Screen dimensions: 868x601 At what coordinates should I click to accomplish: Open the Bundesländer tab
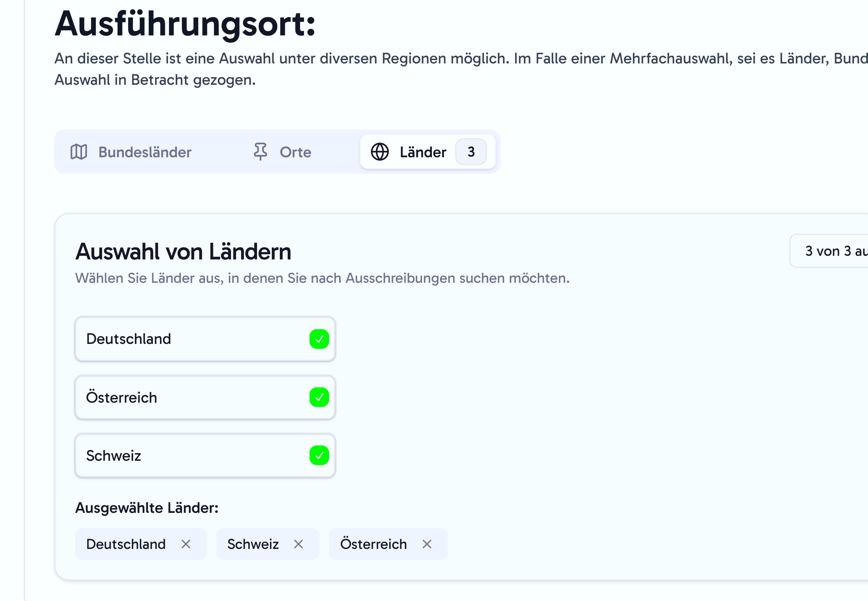tap(131, 152)
